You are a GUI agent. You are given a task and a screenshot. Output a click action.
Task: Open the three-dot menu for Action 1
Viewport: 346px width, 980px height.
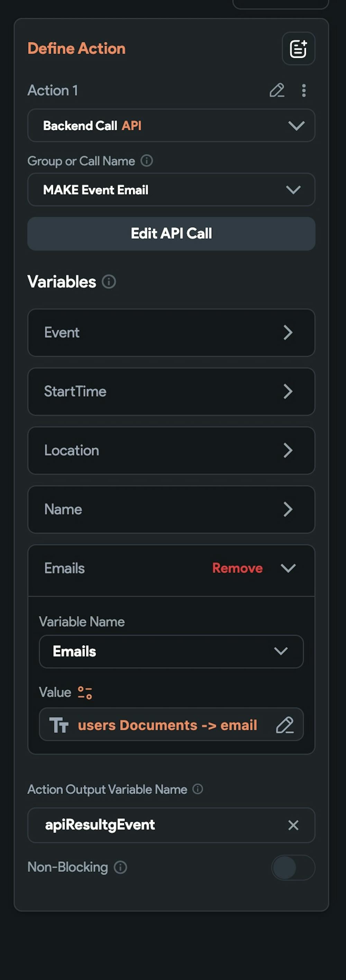tap(303, 90)
